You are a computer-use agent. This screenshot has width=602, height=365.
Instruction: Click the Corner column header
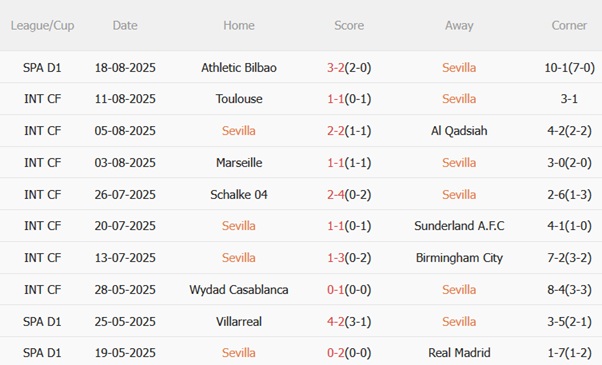[x=569, y=25]
